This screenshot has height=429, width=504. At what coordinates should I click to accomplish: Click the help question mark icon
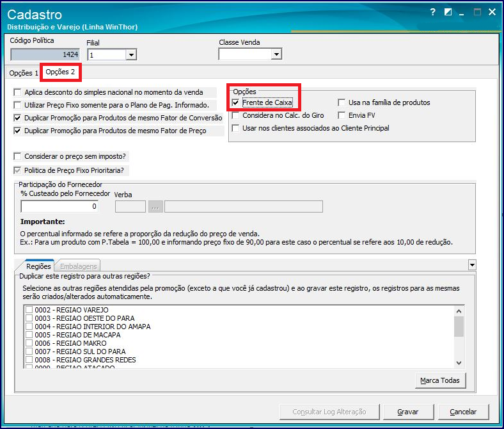pos(432,12)
